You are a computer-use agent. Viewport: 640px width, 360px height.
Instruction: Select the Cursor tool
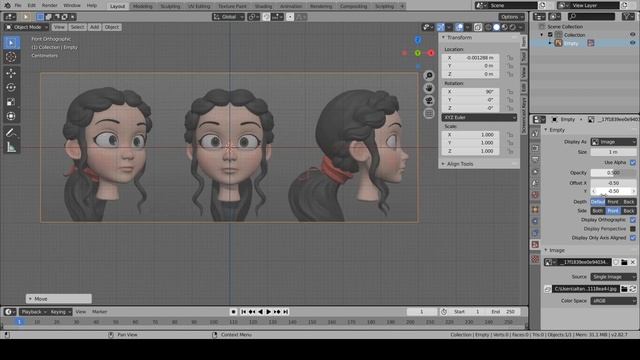(x=11, y=57)
